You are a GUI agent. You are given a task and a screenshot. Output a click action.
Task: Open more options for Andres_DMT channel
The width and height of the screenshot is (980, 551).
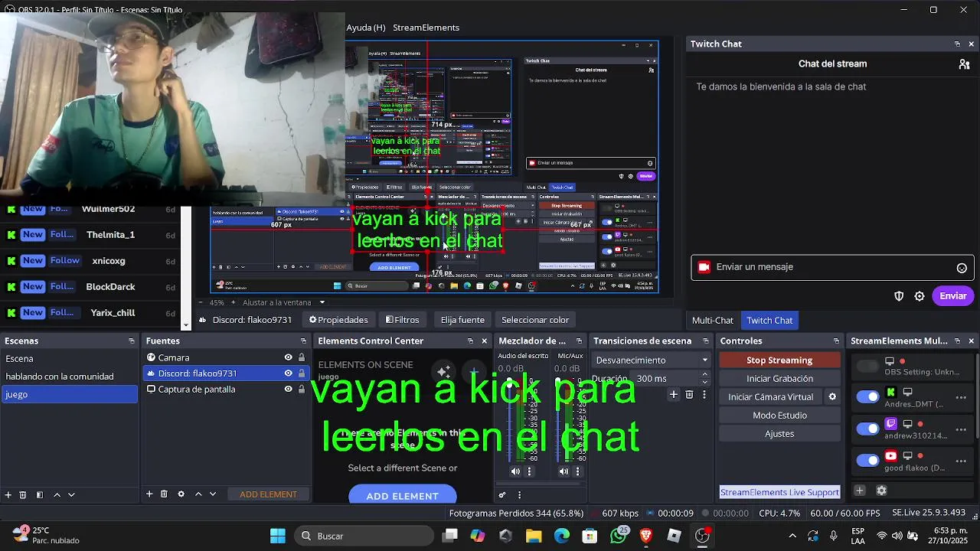pyautogui.click(x=961, y=397)
